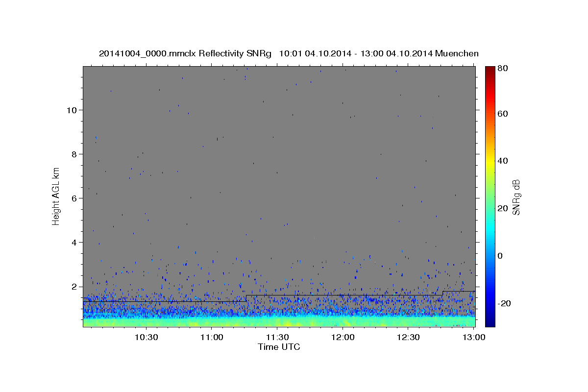The height and width of the screenshot is (392, 588).
Task: Click the 12:30 time tick label
Action: point(408,337)
